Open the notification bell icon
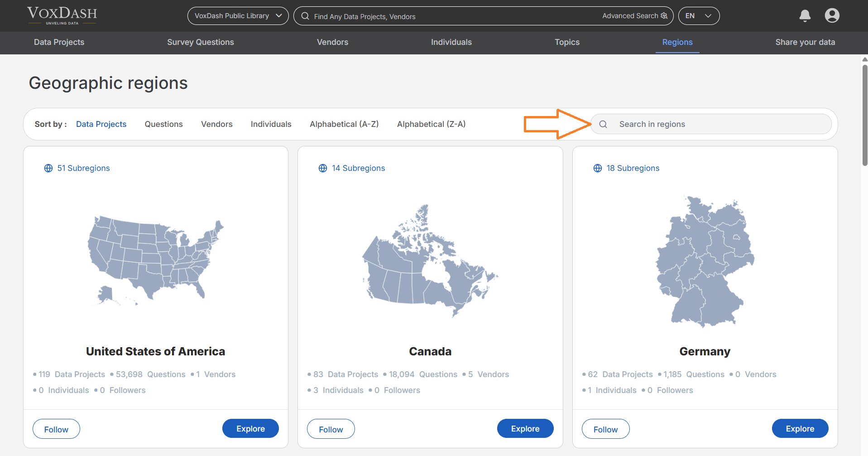 tap(805, 15)
